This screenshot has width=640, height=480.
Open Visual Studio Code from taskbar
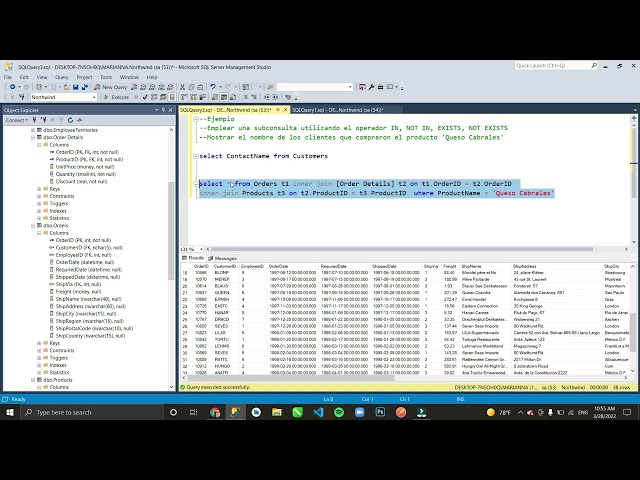[x=318, y=413]
